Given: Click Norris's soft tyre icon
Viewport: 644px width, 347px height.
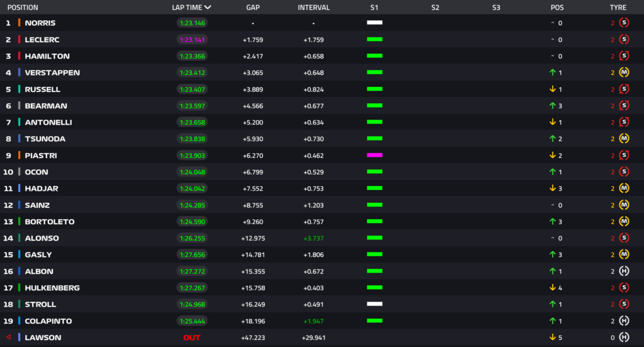Looking at the screenshot, I should coord(624,23).
